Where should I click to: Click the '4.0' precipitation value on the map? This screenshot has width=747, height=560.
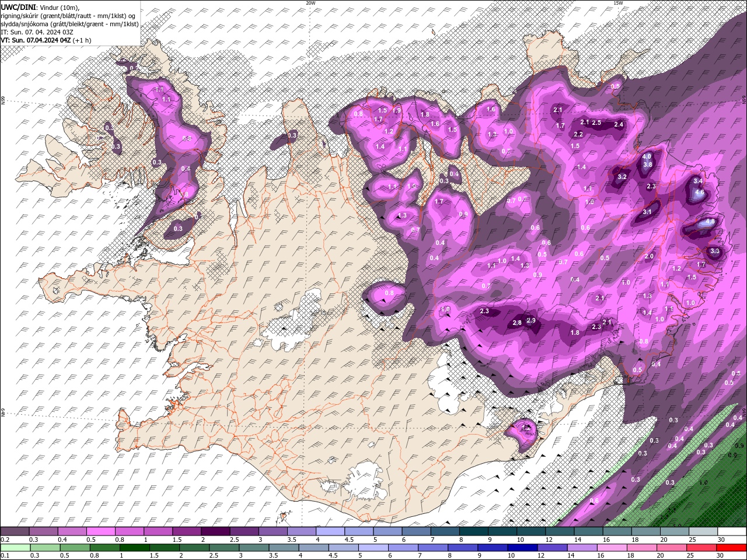tap(647, 156)
